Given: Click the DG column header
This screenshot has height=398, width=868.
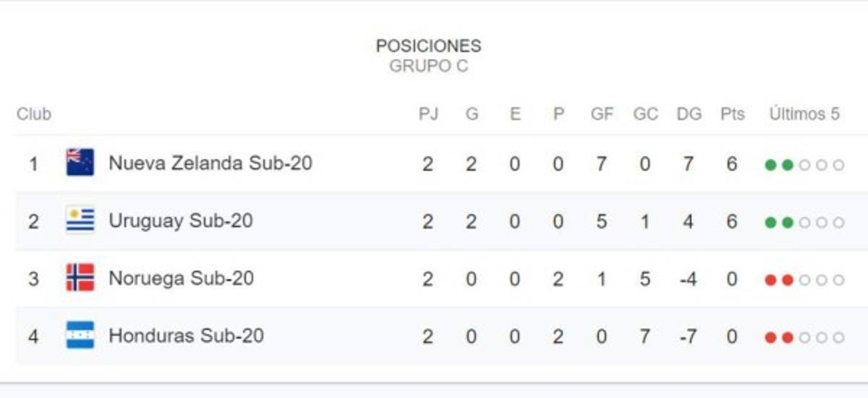Looking at the screenshot, I should coord(689,114).
